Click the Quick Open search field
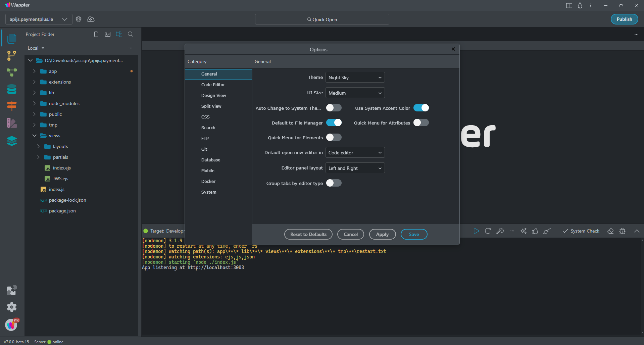Screen dimensions: 644x345 click(322, 19)
